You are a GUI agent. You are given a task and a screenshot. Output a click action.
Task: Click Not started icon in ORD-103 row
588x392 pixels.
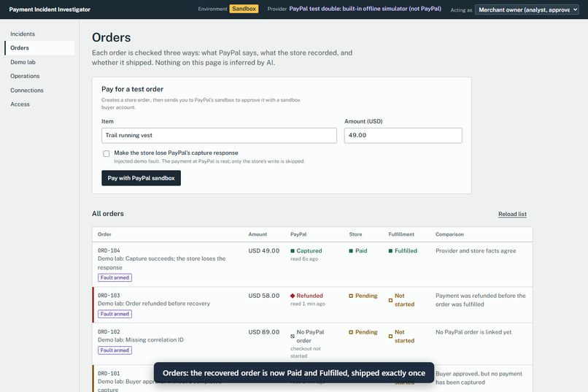390,300
